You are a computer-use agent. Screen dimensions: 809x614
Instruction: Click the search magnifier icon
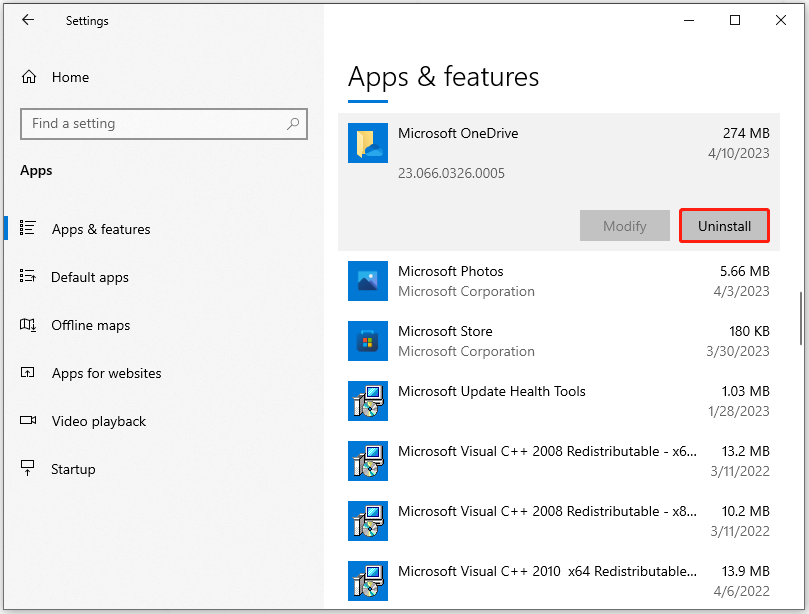coord(293,124)
